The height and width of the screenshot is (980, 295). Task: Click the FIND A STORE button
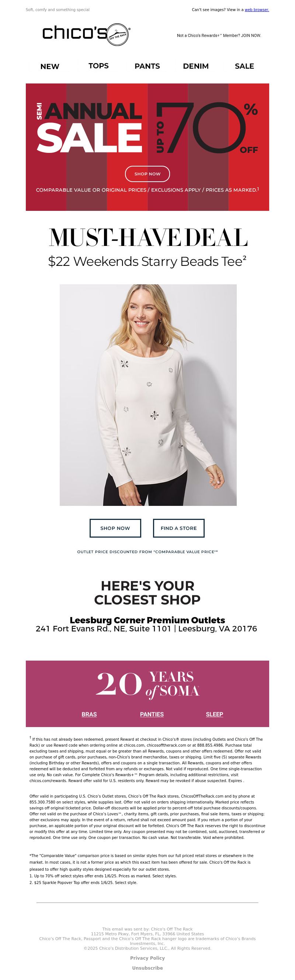[179, 528]
